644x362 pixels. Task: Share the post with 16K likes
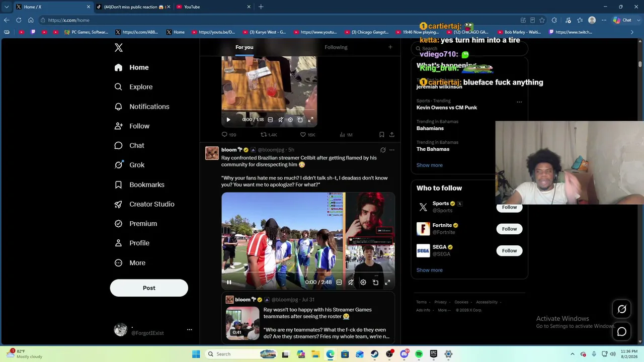point(392,135)
